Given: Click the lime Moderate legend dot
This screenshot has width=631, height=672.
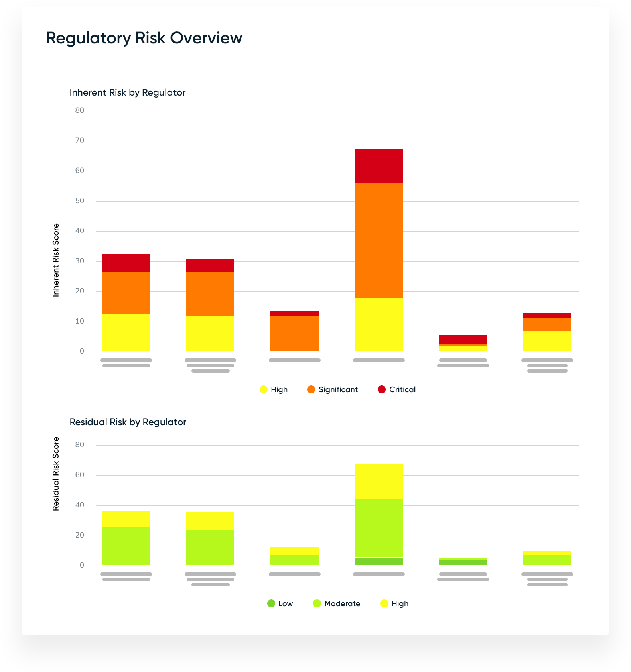Looking at the screenshot, I should coord(317,603).
